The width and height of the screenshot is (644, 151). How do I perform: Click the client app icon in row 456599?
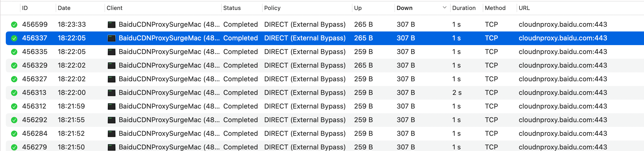(x=112, y=25)
